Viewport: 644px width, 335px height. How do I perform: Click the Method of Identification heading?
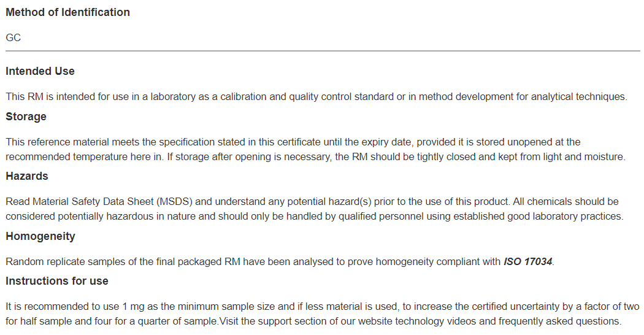point(67,12)
